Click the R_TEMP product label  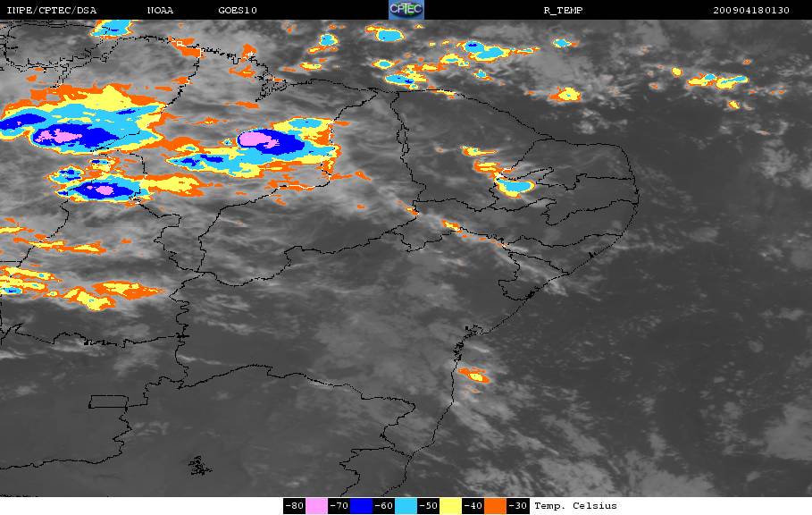pos(563,10)
